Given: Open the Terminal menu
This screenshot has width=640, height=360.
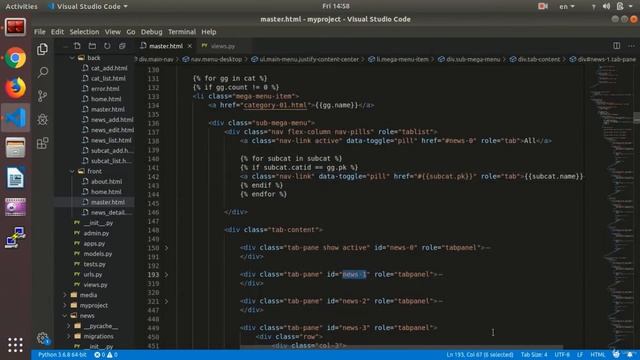Looking at the screenshot, I should (182, 32).
